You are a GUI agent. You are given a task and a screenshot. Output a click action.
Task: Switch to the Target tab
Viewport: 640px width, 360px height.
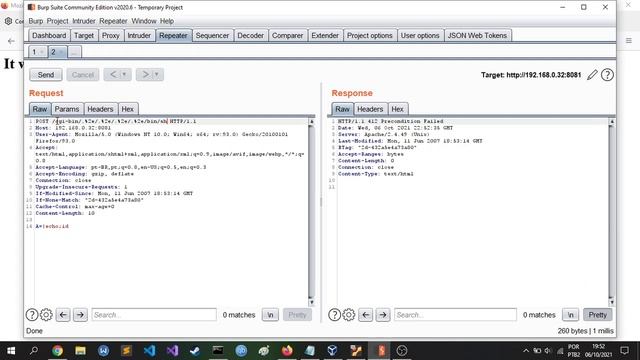84,36
